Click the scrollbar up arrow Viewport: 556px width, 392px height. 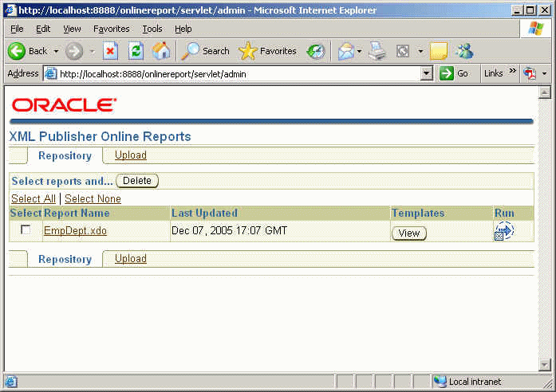(x=544, y=92)
